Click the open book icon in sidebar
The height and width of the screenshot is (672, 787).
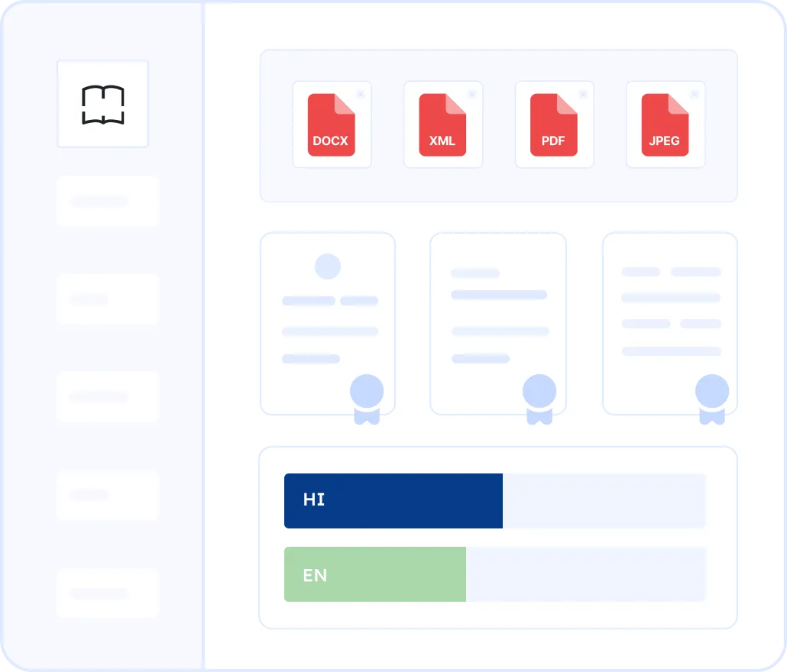point(102,105)
